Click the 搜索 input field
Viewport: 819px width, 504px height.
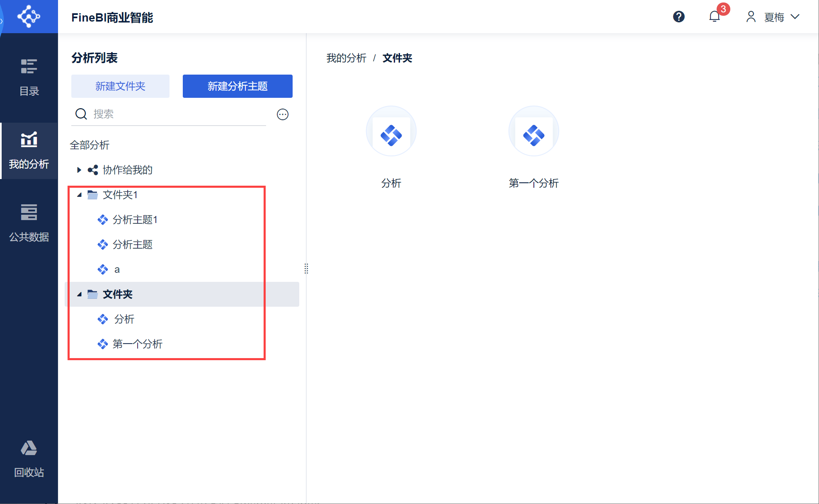pyautogui.click(x=178, y=114)
